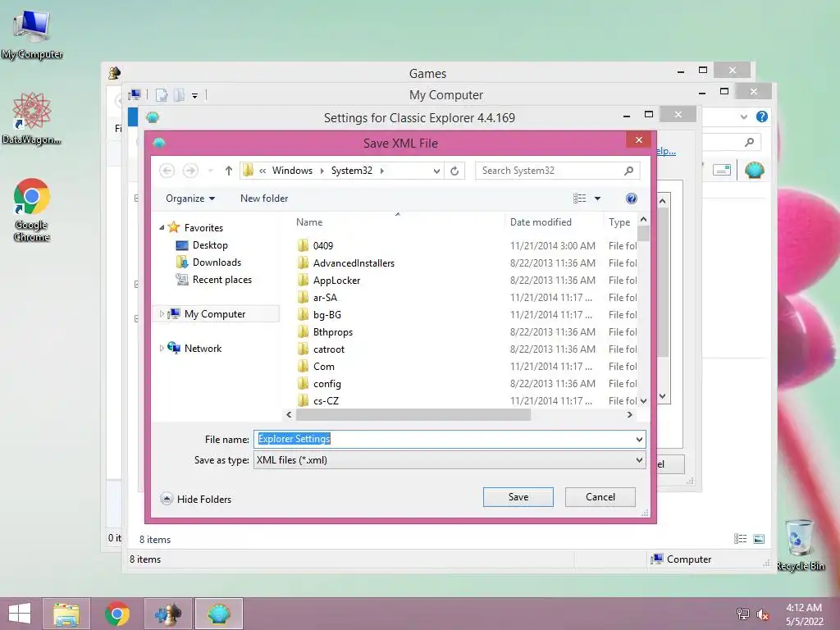
Task: Click the Back arrow in Save dialog
Action: click(167, 171)
